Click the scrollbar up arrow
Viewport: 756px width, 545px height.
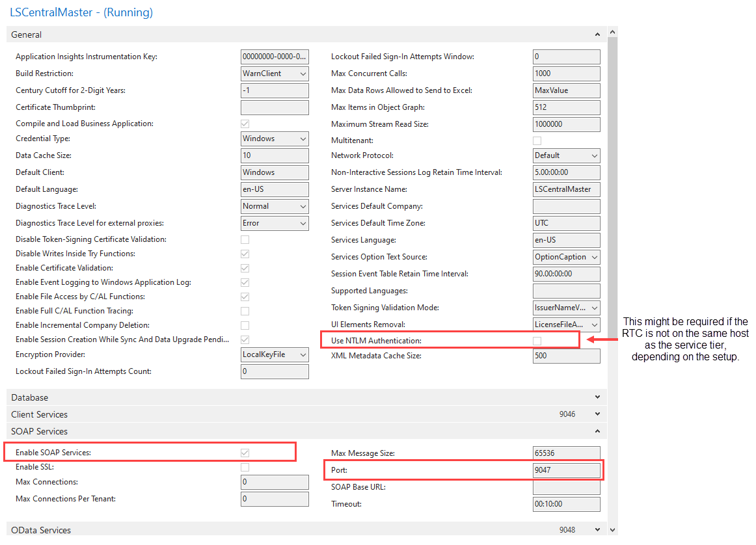click(612, 32)
